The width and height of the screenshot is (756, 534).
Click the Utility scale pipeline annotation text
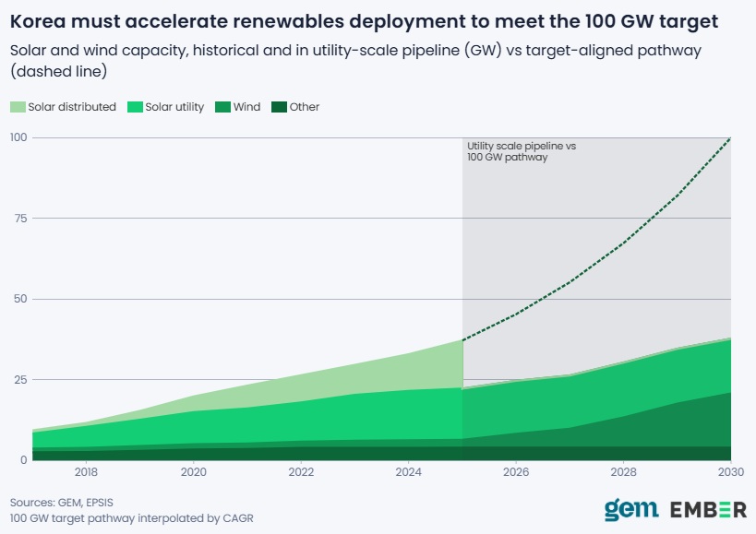[522, 151]
